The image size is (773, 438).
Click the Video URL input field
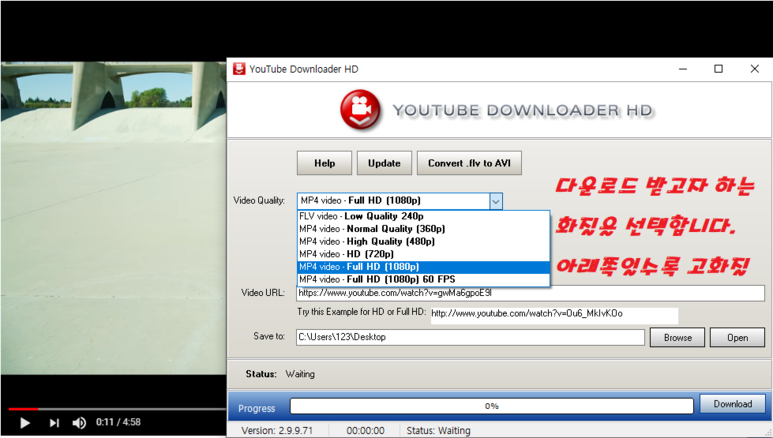tap(530, 293)
